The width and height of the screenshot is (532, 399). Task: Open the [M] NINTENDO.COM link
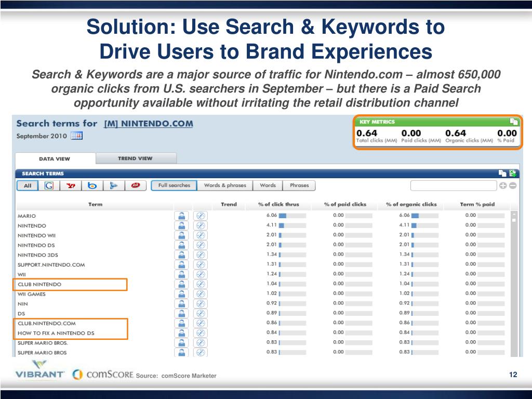coord(148,124)
